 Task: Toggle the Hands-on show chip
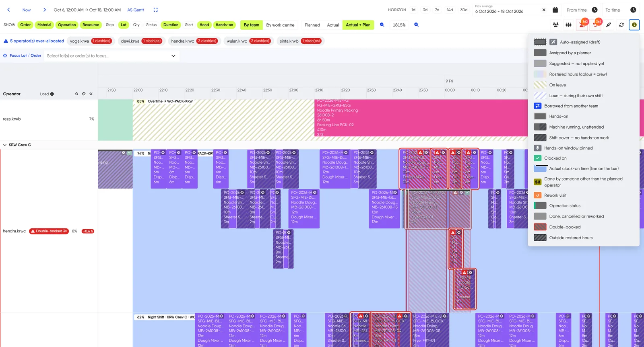224,25
